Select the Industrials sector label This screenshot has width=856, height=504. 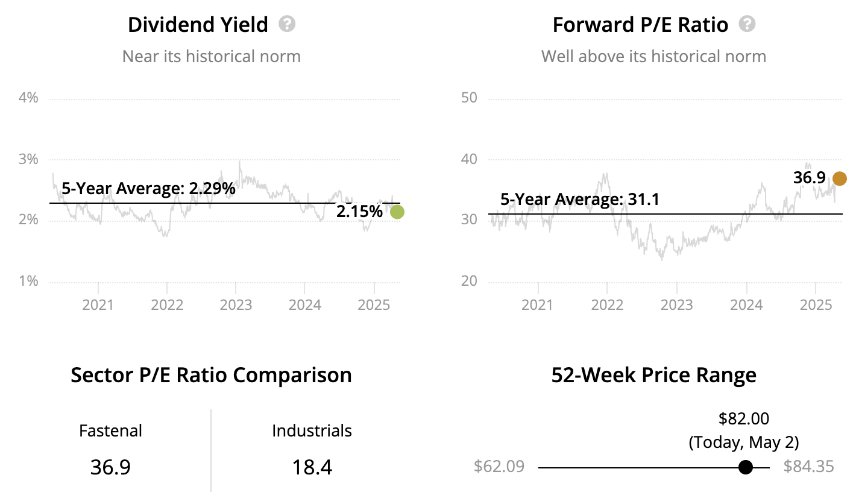312,431
